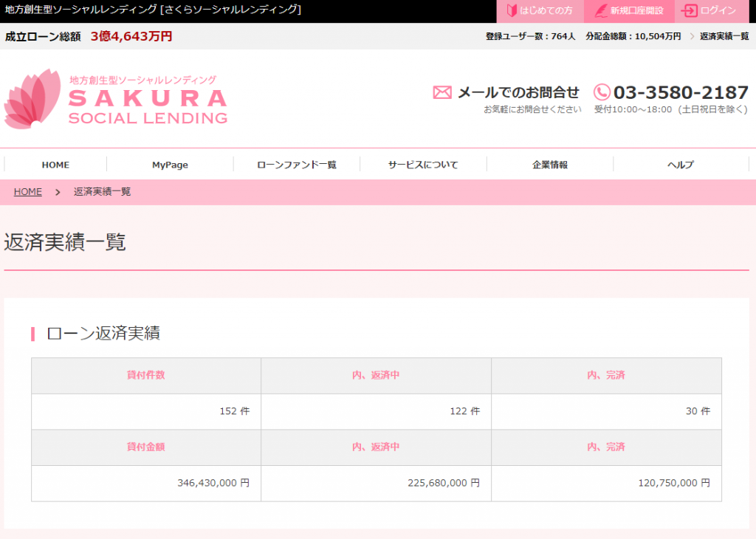Select ローンファンド一覧 in navigation

coord(297,165)
